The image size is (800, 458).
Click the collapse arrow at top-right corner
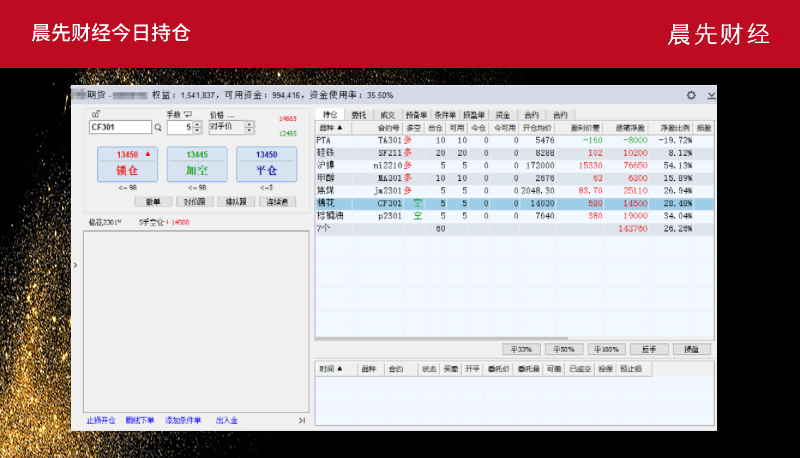[711, 95]
